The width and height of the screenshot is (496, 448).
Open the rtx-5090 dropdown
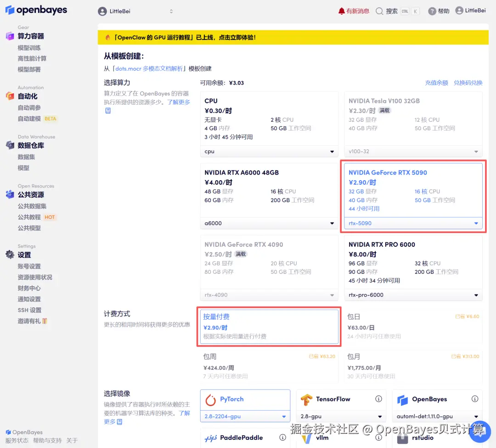point(413,223)
